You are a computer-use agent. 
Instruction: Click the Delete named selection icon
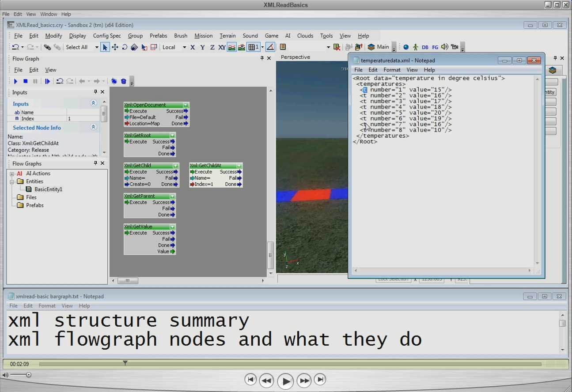337,47
